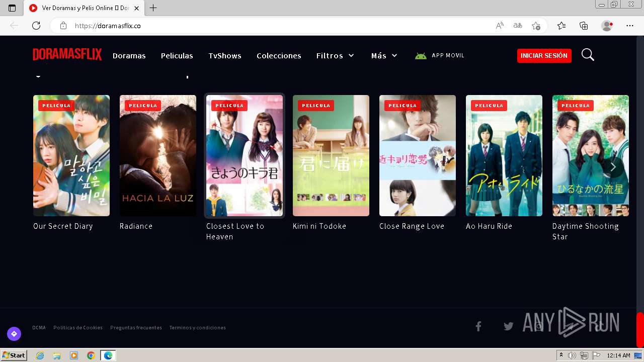The width and height of the screenshot is (644, 362).
Task: Click the Edge taskbar icon
Action: (108, 355)
